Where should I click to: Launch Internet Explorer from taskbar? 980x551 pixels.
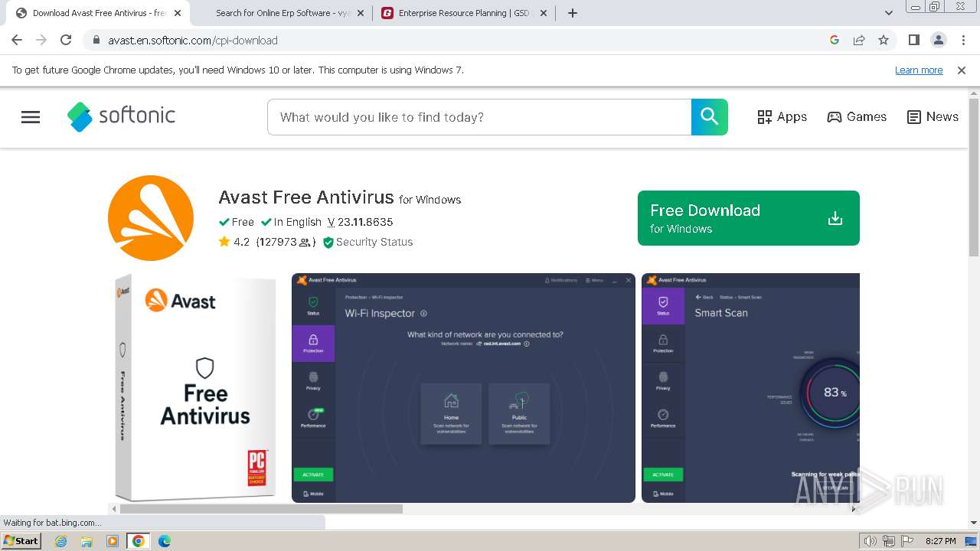[60, 541]
